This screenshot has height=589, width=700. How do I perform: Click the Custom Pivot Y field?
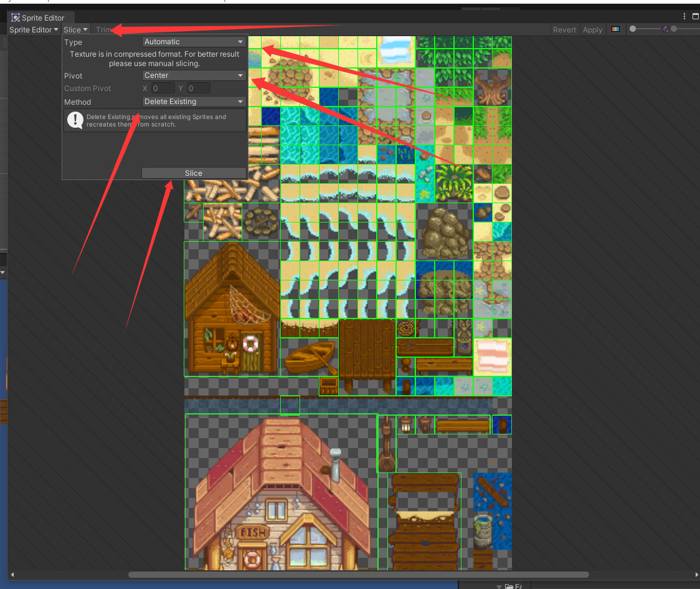tap(198, 88)
